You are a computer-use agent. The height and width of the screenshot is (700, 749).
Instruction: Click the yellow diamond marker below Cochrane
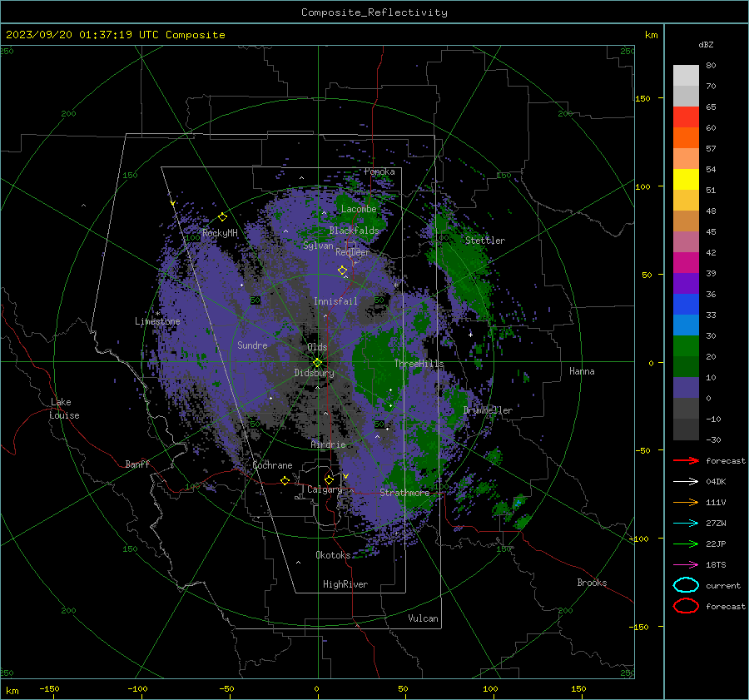pyautogui.click(x=285, y=481)
